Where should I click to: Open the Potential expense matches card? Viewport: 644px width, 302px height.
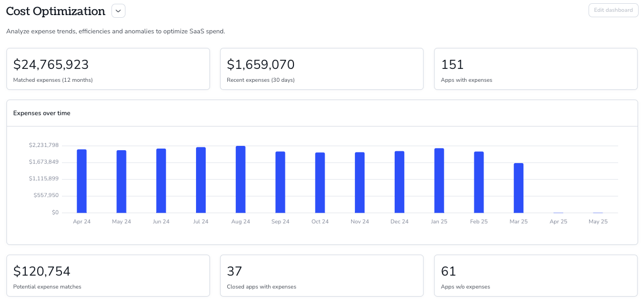(x=108, y=276)
